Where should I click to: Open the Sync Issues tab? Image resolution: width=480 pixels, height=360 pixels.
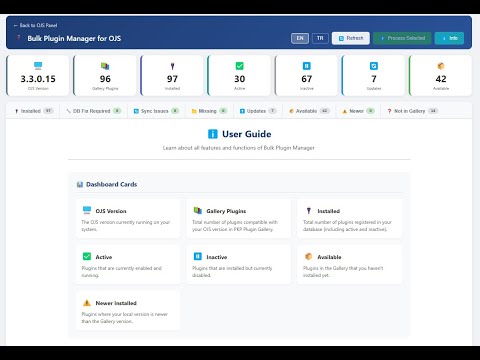click(156, 111)
